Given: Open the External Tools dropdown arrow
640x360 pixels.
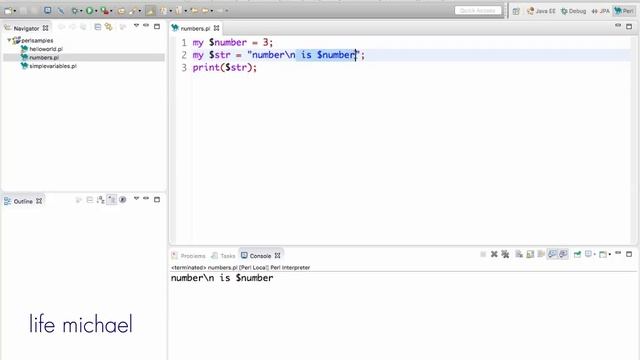Looking at the screenshot, I should point(111,11).
